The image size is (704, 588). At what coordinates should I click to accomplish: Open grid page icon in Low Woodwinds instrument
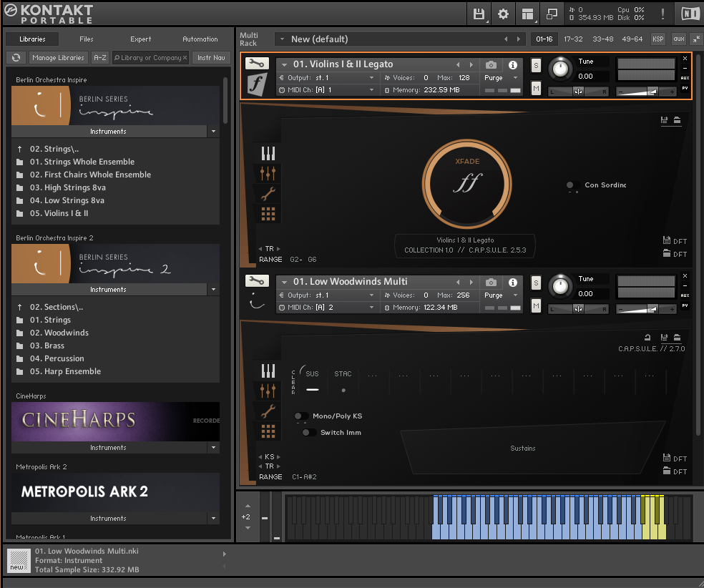coord(268,431)
